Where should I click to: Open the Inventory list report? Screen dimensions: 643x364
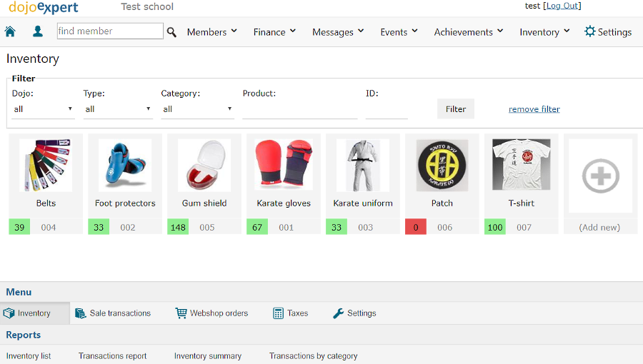tap(29, 356)
